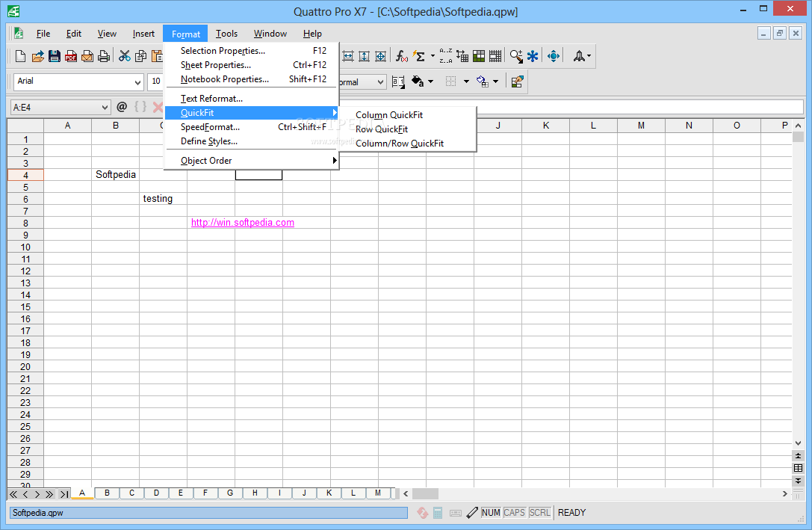The height and width of the screenshot is (530, 812).
Task: Open the formula composer fx icon
Action: (401, 56)
